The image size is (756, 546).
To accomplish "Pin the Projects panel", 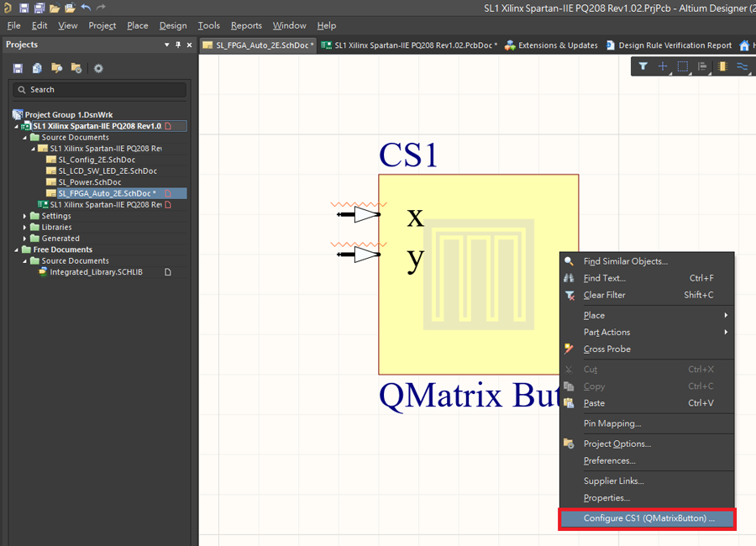I will pyautogui.click(x=177, y=45).
